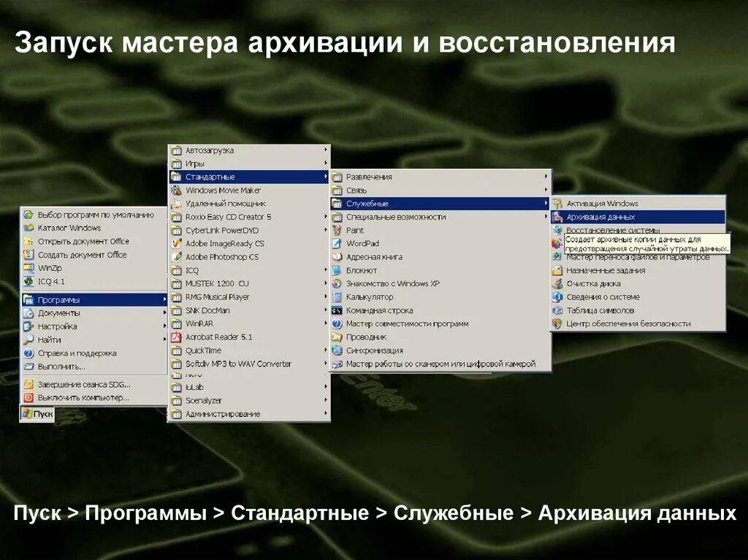
Task: Open the ICQ folder in Программы
Action: pos(249,270)
